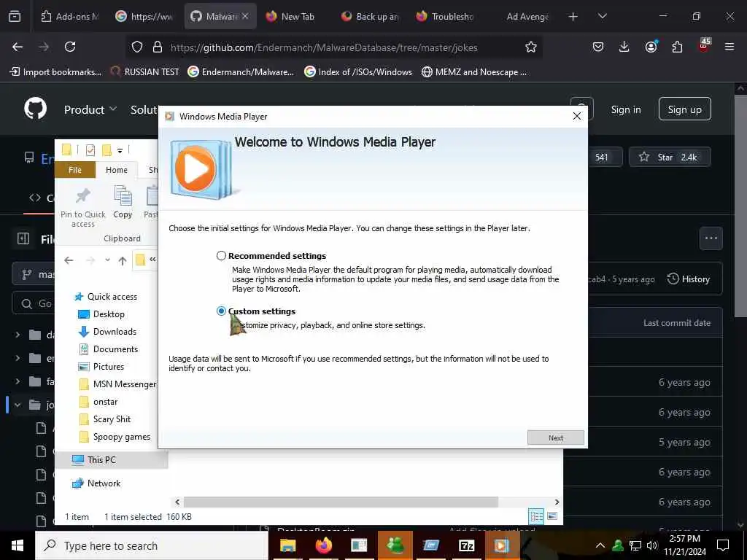Open the Firefox account icon
Viewport: 747px width, 560px height.
[x=651, y=47]
